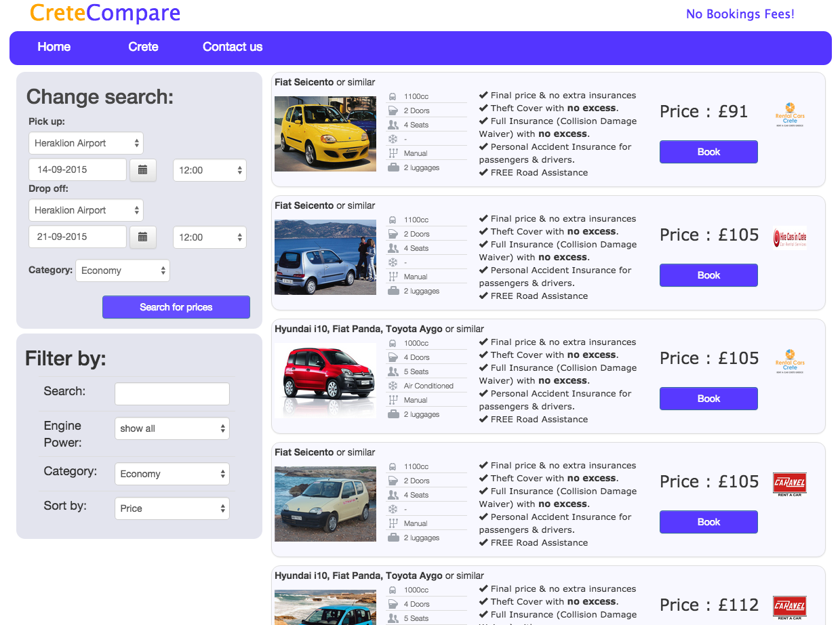840x625 pixels.
Task: Go to the Home nav item
Action: (x=54, y=47)
